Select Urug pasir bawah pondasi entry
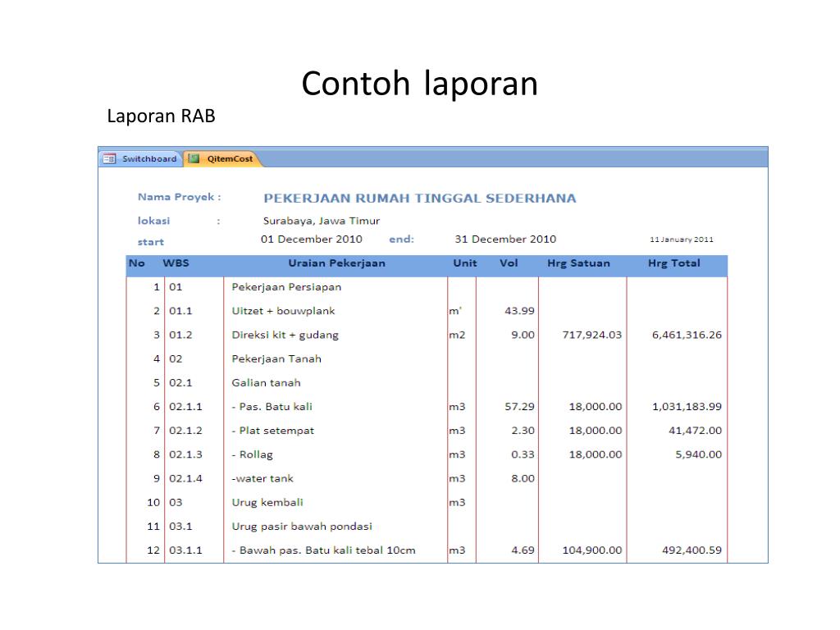The width and height of the screenshot is (840, 630). [302, 527]
